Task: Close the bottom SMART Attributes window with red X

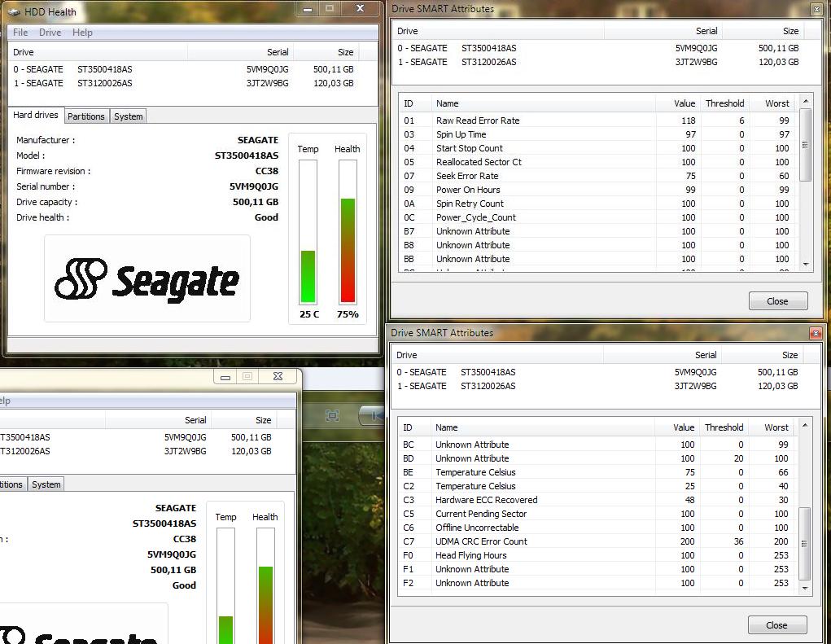Action: pos(816,333)
